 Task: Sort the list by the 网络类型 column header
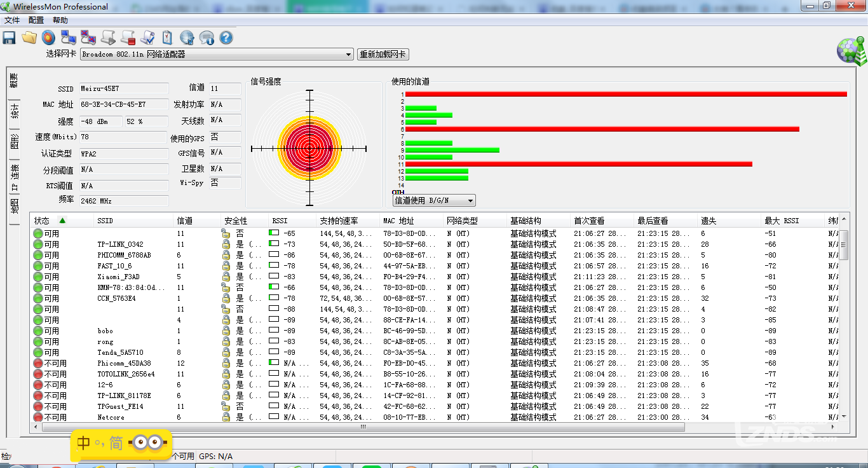coord(475,221)
